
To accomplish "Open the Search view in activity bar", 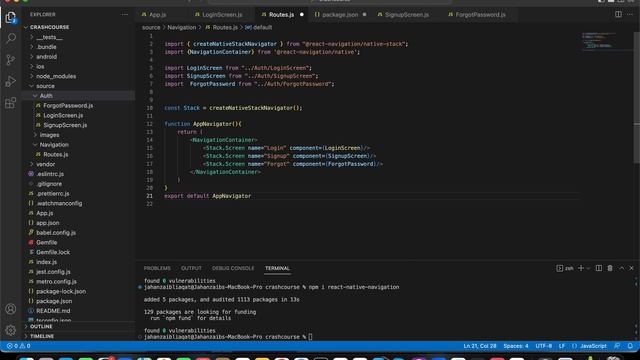I will coord(11,38).
